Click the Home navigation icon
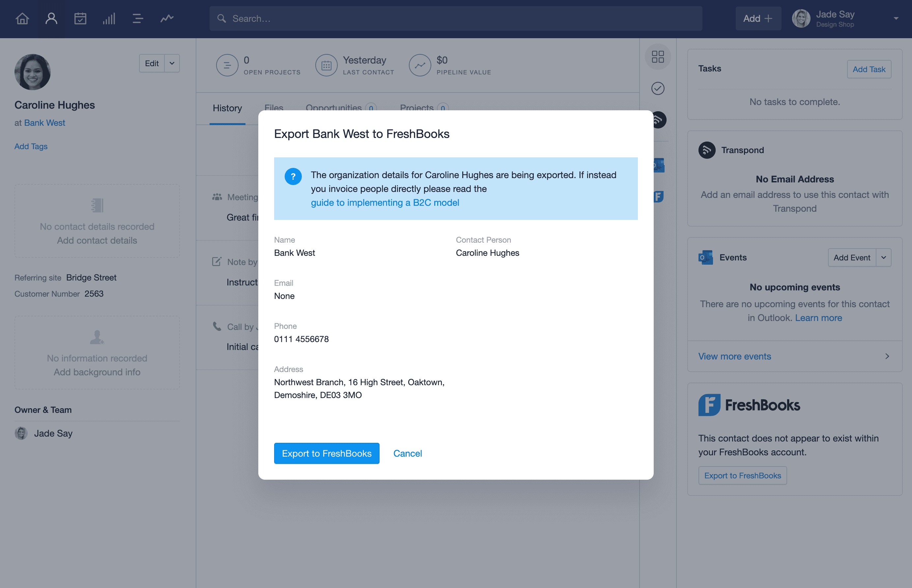This screenshot has width=912, height=588. [23, 18]
